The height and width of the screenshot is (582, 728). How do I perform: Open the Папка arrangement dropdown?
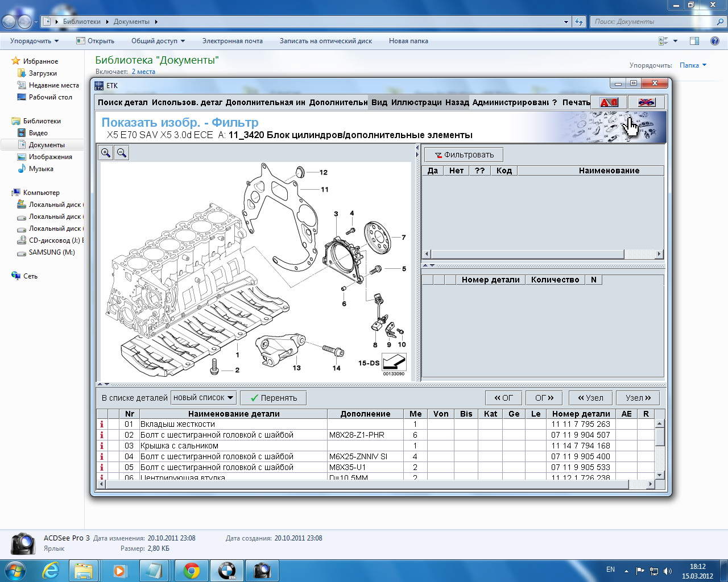693,65
